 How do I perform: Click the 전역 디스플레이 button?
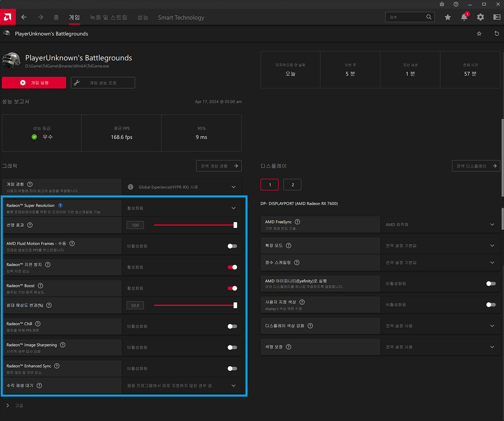pyautogui.click(x=476, y=166)
